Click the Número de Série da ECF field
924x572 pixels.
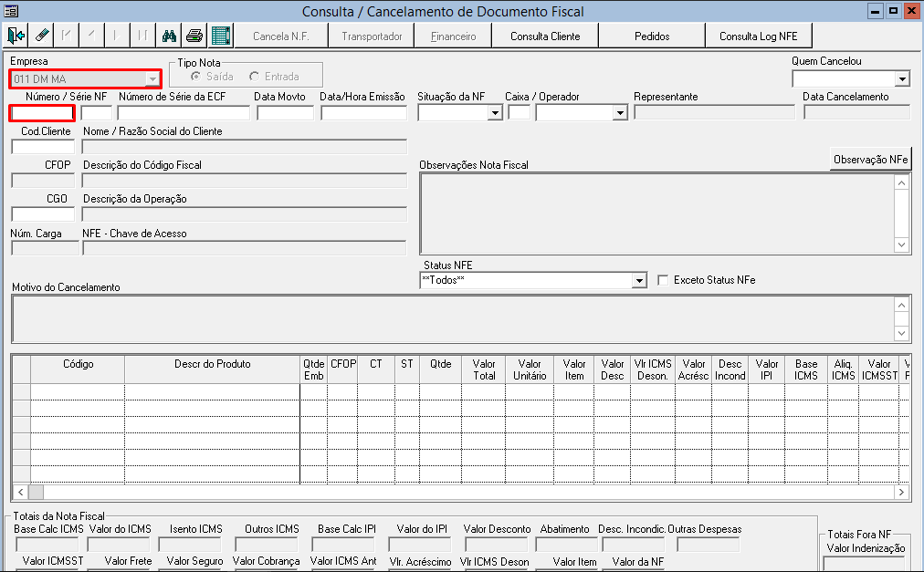184,113
